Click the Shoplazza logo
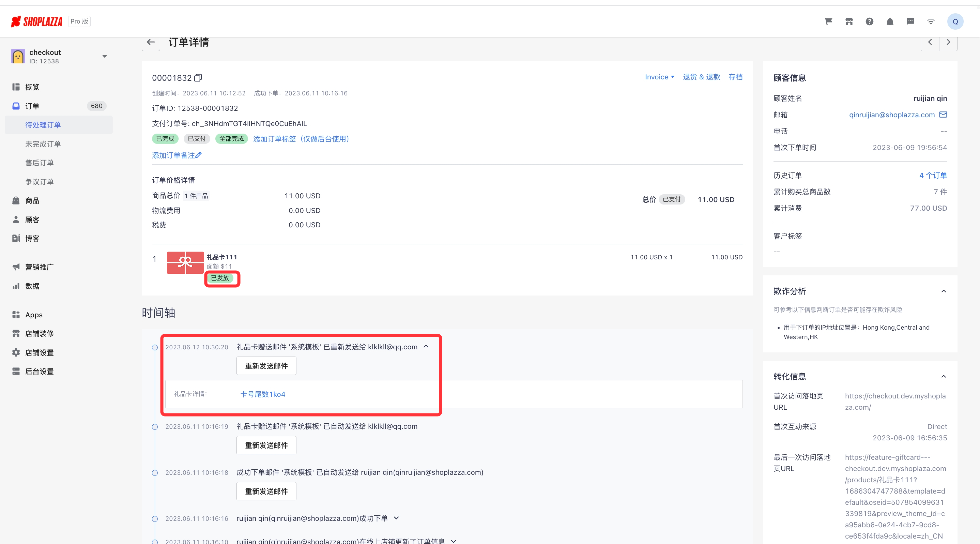 (36, 21)
